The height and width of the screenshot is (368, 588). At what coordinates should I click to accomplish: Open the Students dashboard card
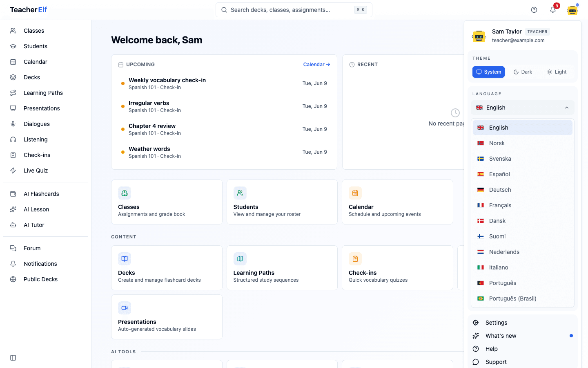click(x=282, y=202)
